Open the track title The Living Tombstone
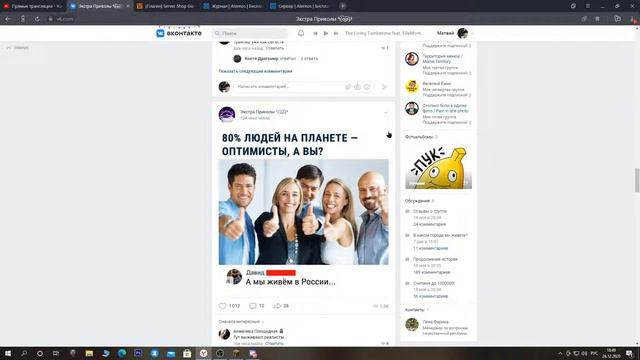The width and height of the screenshot is (640, 360). (384, 33)
